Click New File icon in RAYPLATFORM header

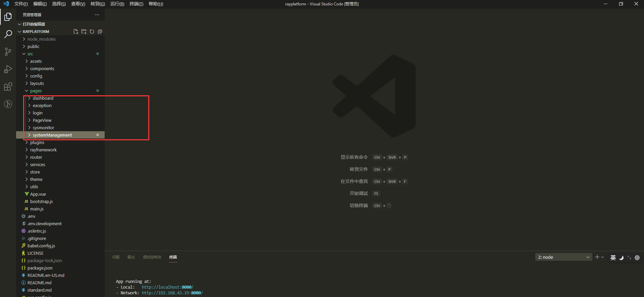[76, 32]
